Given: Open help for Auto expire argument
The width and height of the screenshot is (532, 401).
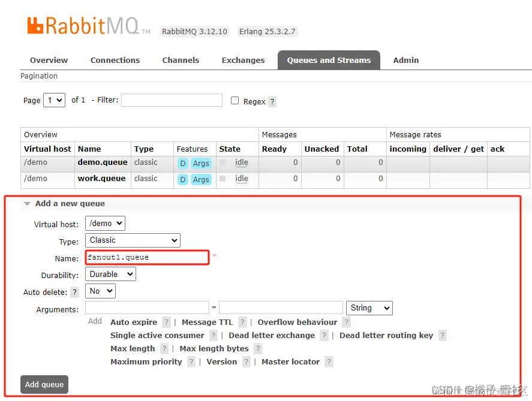Looking at the screenshot, I should [x=166, y=322].
